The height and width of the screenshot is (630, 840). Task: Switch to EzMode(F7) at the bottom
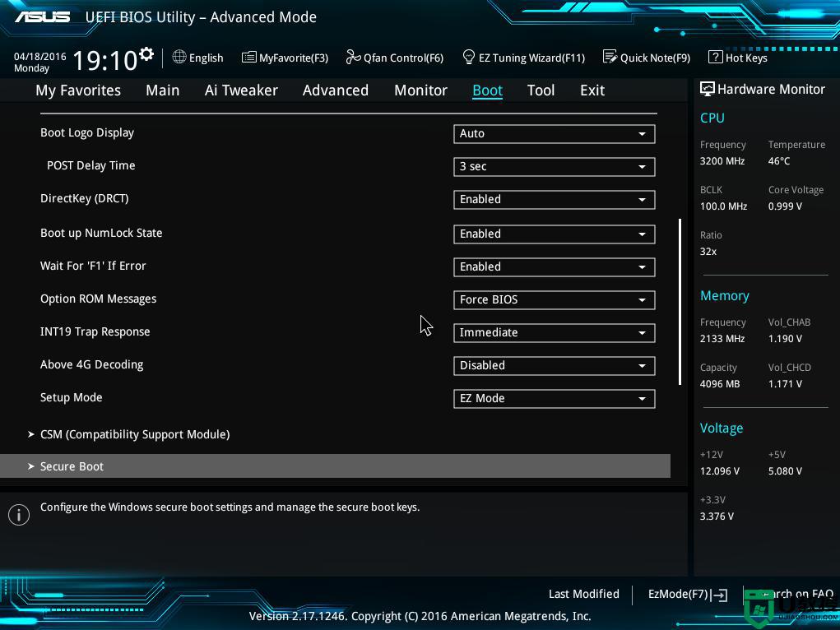click(687, 594)
